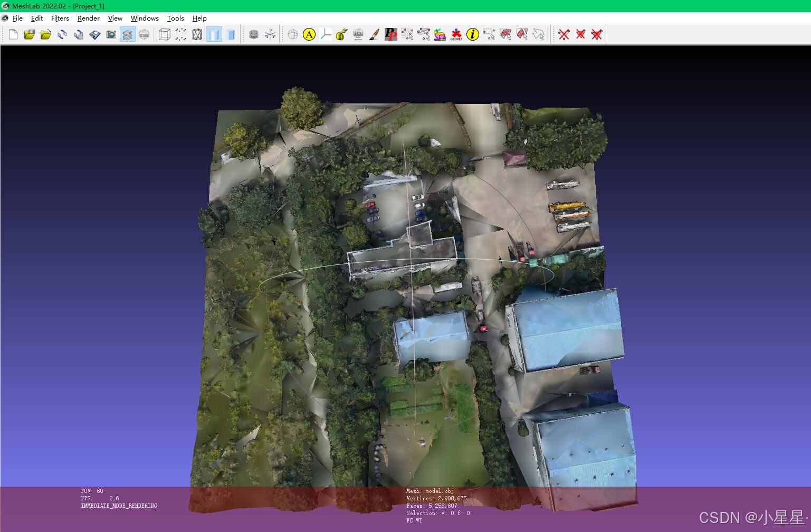Image resolution: width=811 pixels, height=532 pixels.
Task: Select the measuring tape tool
Action: (x=342, y=35)
